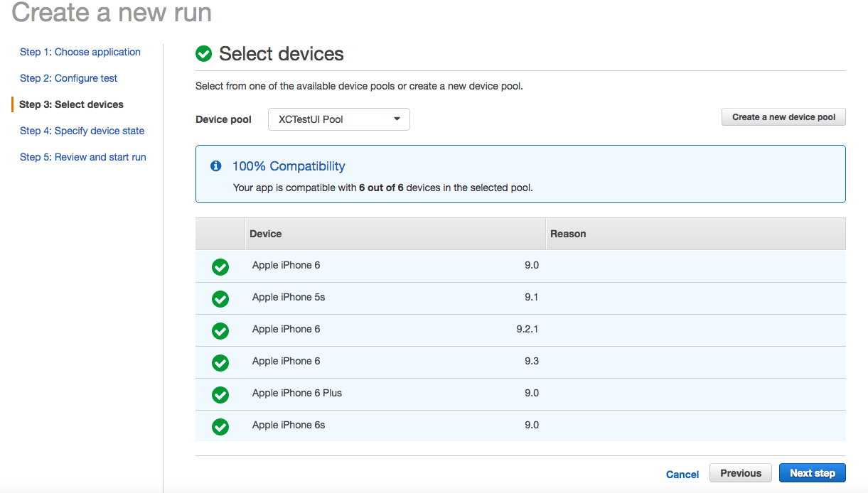
Task: Click the Device column header
Action: [x=263, y=233]
